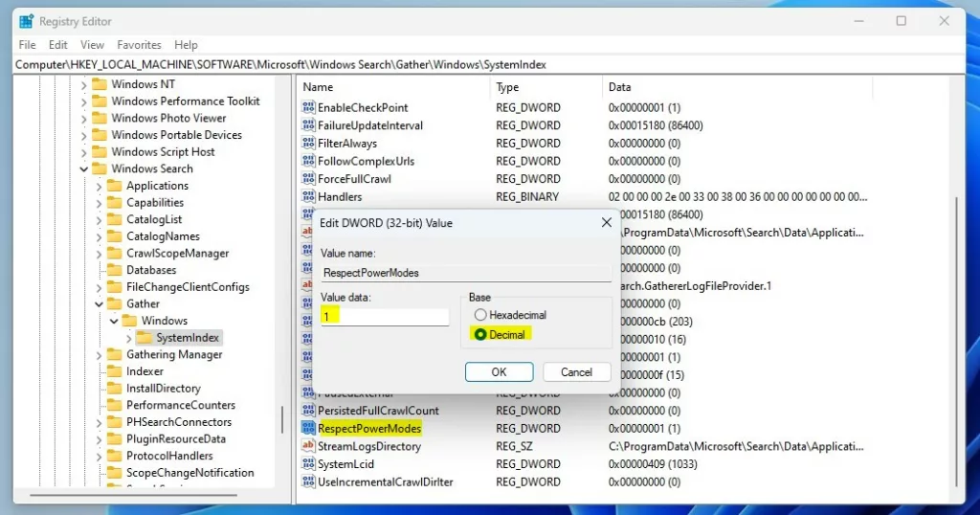Open the Help menu
This screenshot has height=515, width=980.
click(x=186, y=45)
